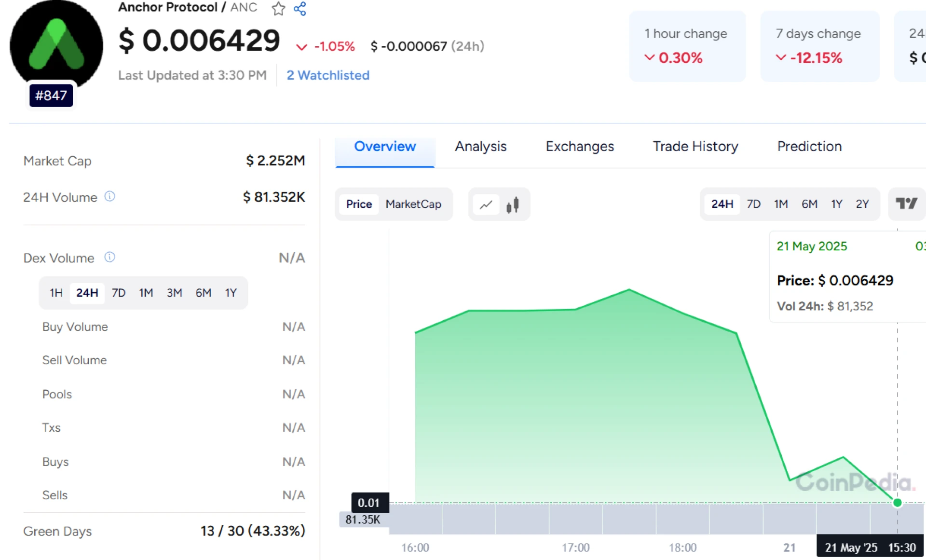Pick the 2Y chart range
Viewport: 926px width, 560px height.
(862, 204)
